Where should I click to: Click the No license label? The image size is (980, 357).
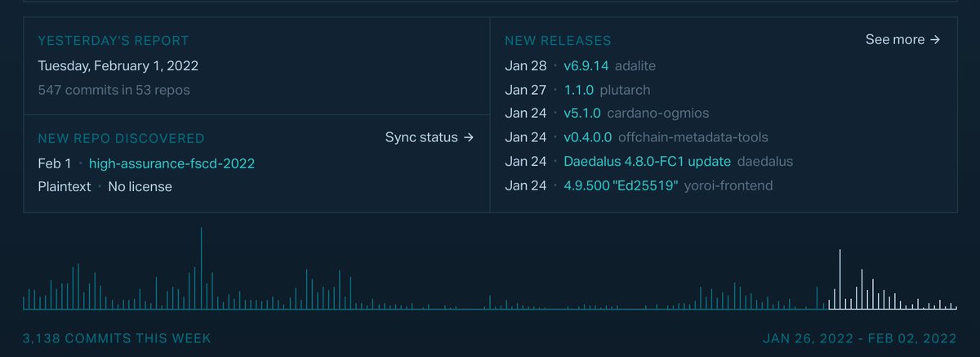[140, 186]
